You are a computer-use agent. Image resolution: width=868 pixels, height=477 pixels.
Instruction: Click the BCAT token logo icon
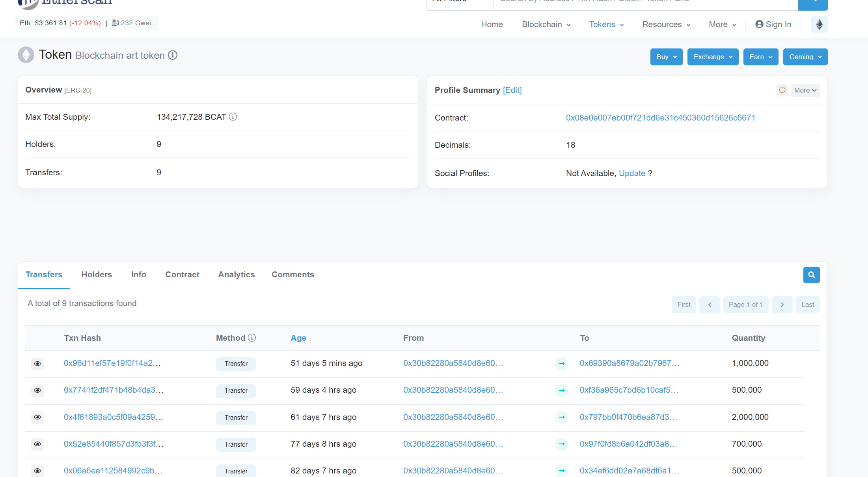(x=26, y=54)
